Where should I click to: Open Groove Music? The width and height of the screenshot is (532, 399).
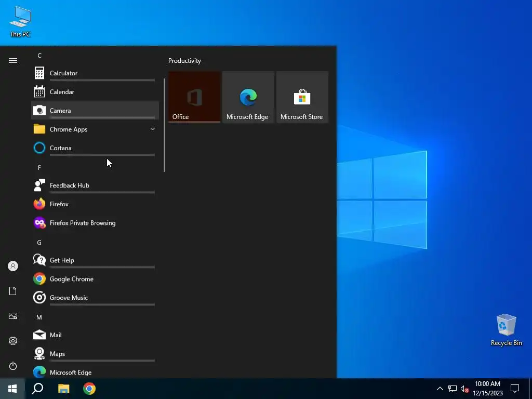95,298
